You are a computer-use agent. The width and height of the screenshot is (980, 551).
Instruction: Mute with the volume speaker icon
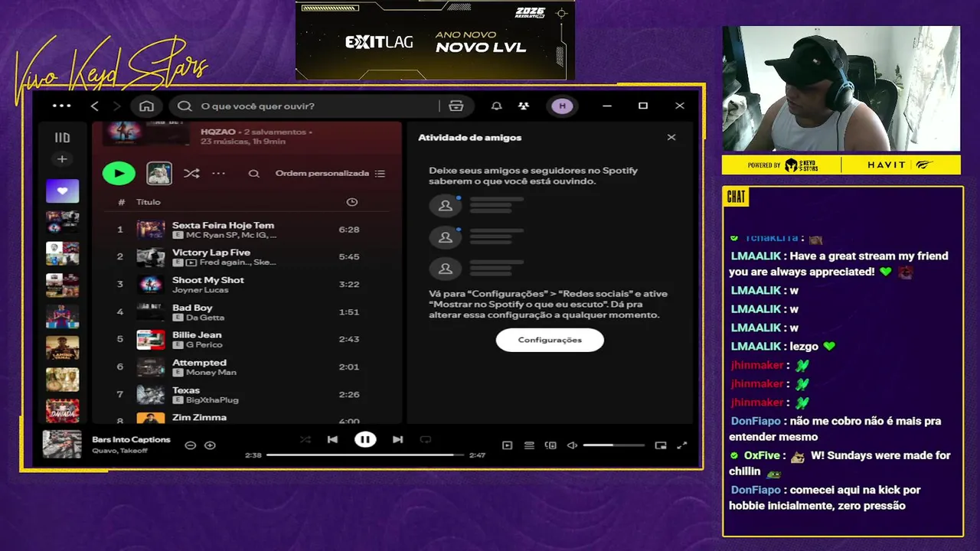pos(572,445)
